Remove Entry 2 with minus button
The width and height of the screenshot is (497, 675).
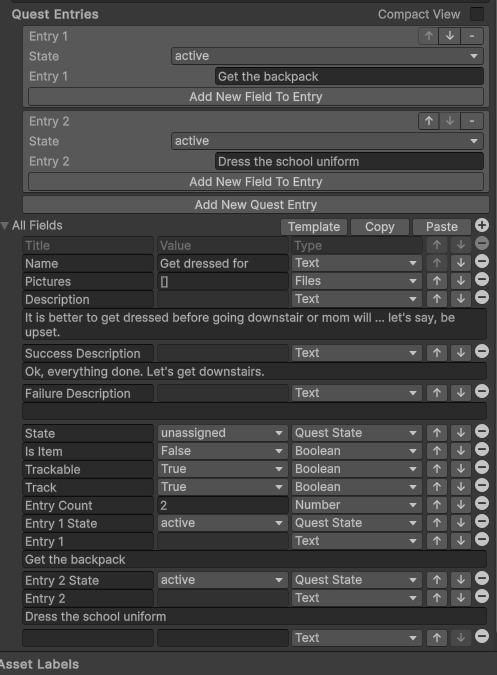point(472,121)
